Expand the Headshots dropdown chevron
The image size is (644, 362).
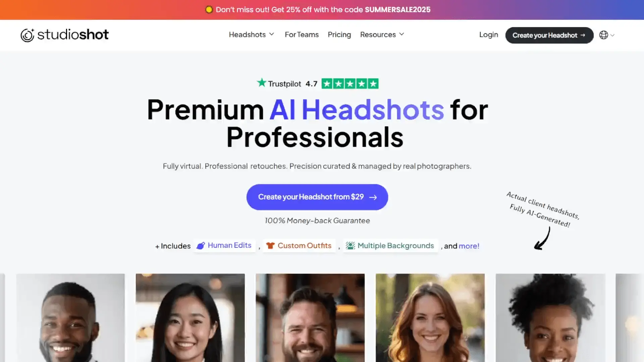coord(272,34)
